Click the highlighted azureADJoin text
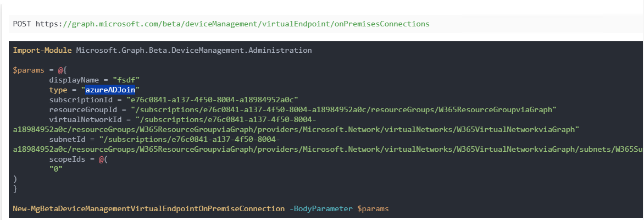This screenshot has width=644, height=220. (110, 90)
